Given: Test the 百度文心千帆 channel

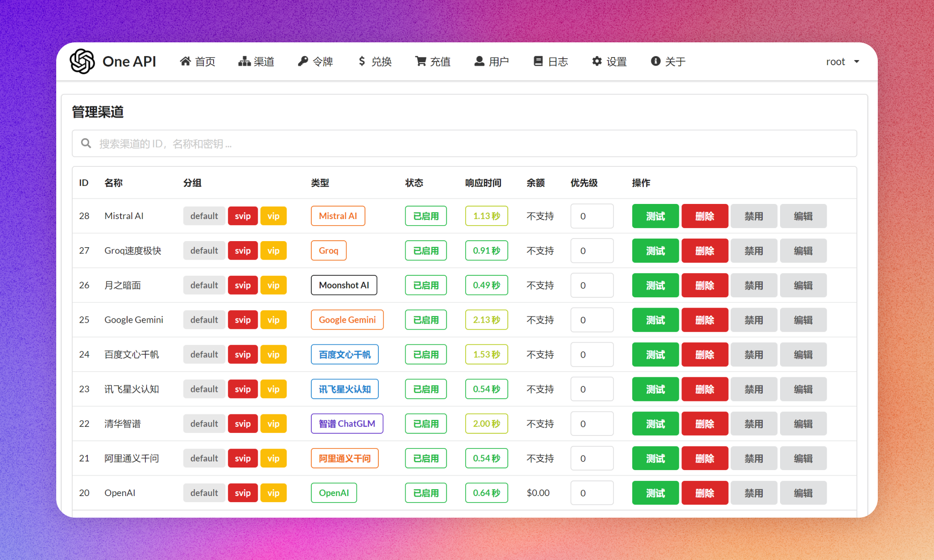Looking at the screenshot, I should pos(656,354).
